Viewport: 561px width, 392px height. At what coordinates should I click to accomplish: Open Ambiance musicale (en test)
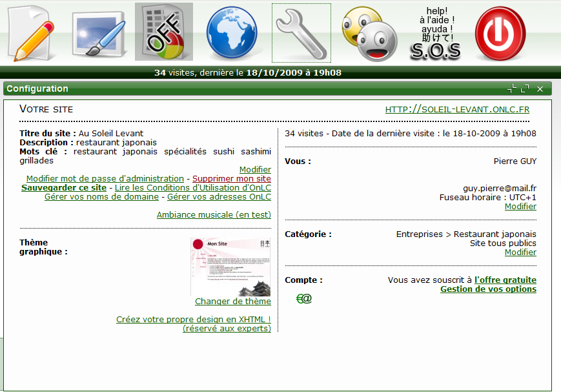(x=214, y=214)
